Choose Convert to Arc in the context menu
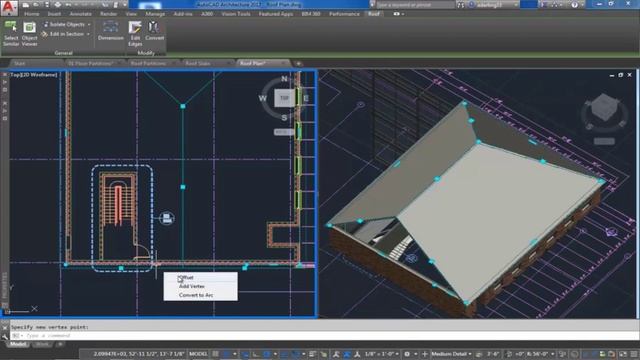Viewport: 640px width, 360px height. tap(200, 296)
